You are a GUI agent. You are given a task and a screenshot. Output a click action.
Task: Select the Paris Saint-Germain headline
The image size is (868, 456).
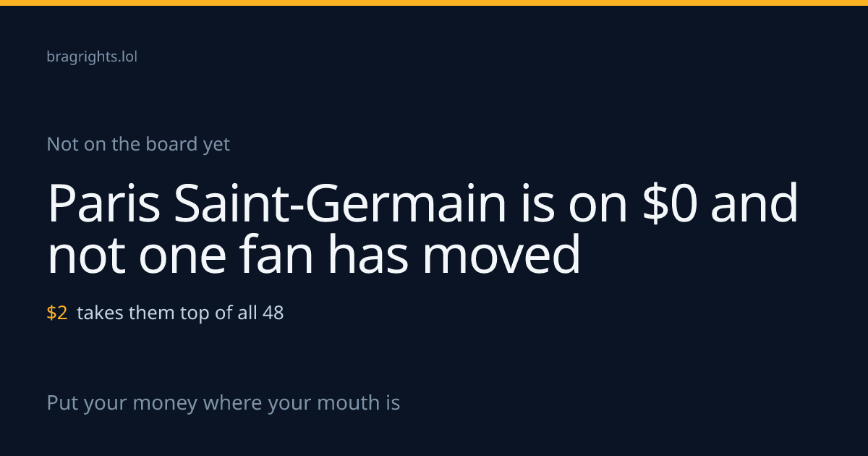tap(423, 229)
